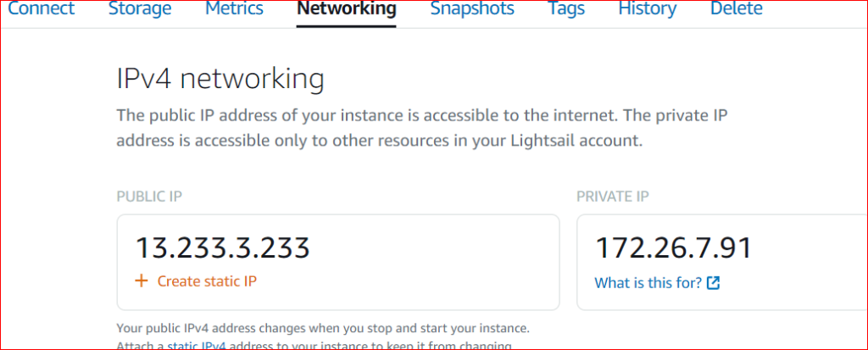Click the public IP address 13.233.3.233

pos(223,247)
